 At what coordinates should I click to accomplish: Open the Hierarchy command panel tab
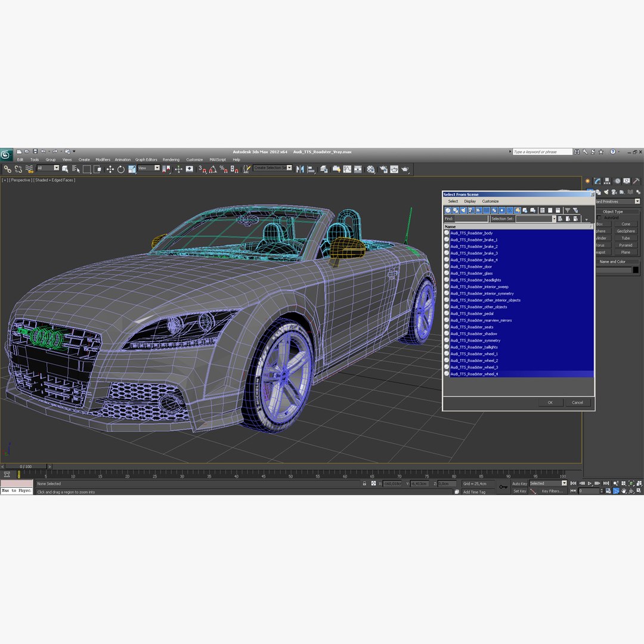click(607, 181)
